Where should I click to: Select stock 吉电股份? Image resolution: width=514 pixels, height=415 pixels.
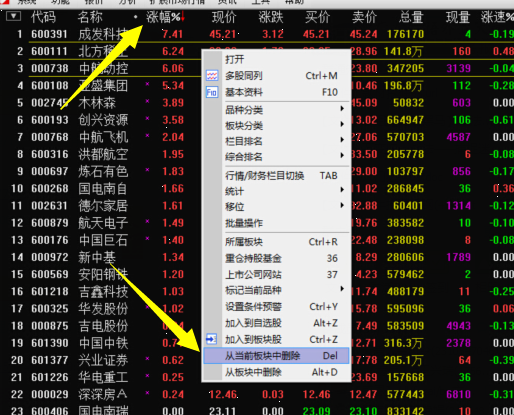point(103,326)
